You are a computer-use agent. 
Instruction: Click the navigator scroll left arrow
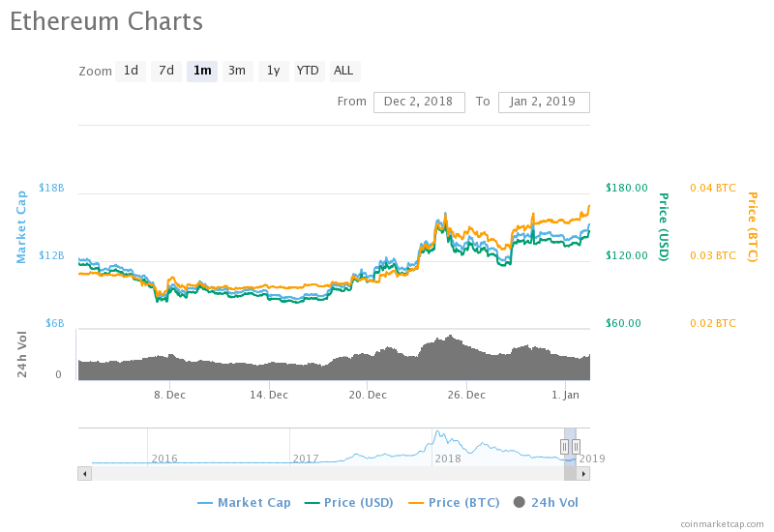(x=85, y=474)
